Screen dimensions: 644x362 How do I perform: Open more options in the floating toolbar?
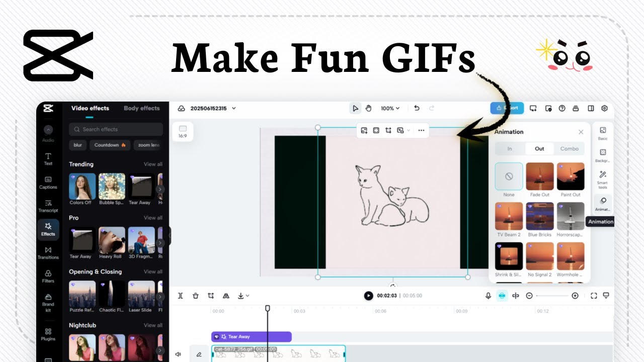coord(421,130)
